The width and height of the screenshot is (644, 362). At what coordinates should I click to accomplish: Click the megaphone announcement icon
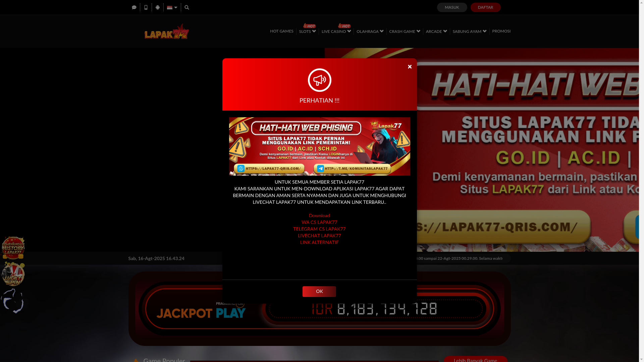pos(319,80)
